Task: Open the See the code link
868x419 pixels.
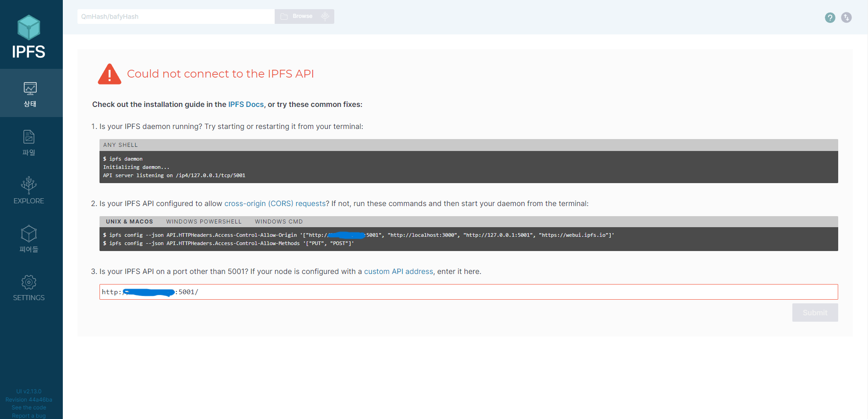Action: tap(29, 408)
